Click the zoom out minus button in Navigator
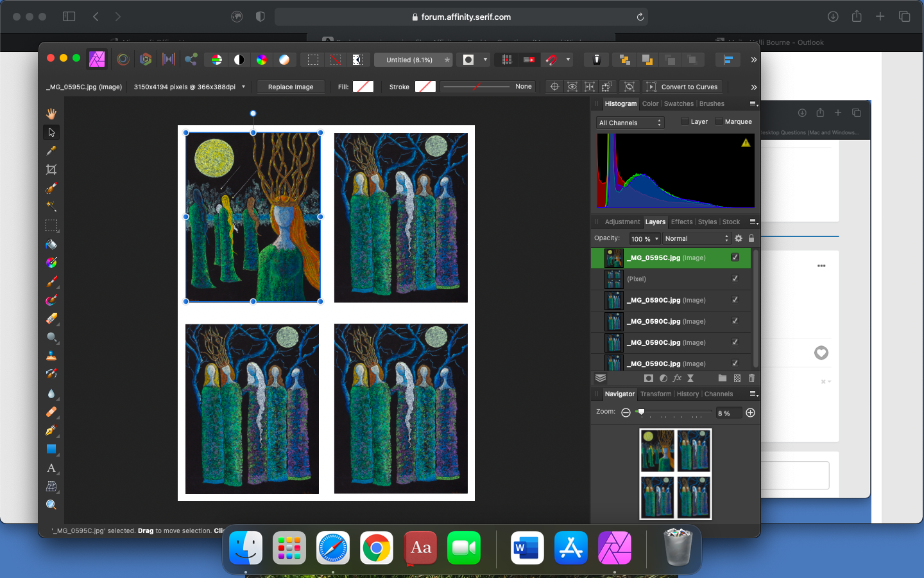The image size is (924, 578). pos(626,412)
